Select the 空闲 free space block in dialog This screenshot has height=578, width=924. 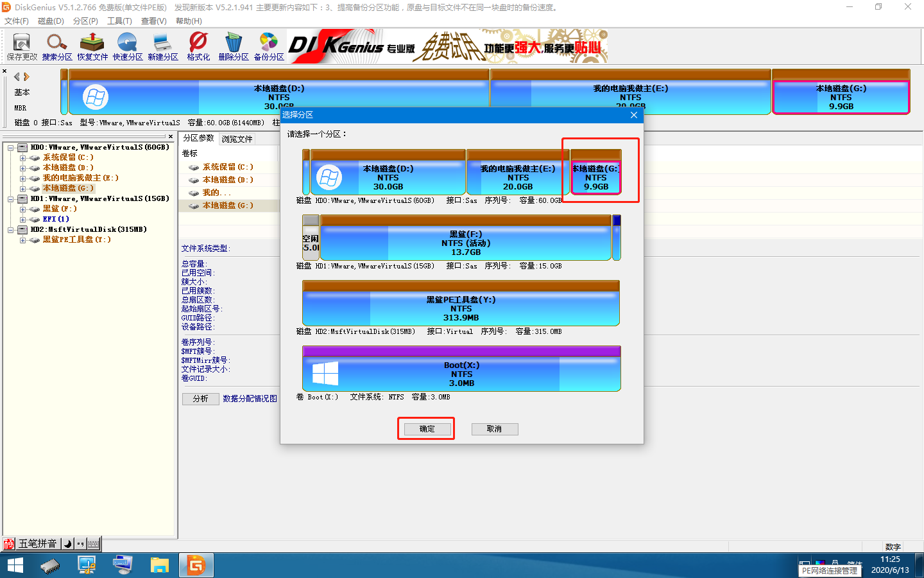coord(311,238)
